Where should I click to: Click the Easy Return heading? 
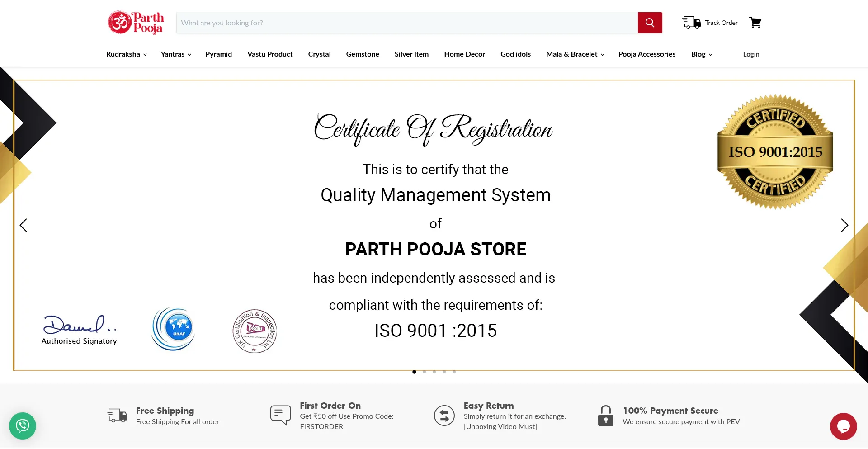488,406
